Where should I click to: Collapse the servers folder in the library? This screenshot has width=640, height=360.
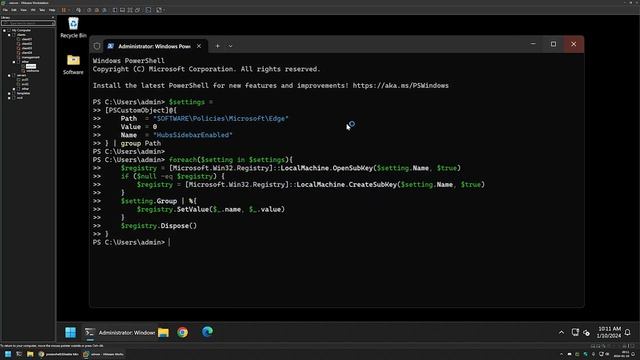coord(9,75)
